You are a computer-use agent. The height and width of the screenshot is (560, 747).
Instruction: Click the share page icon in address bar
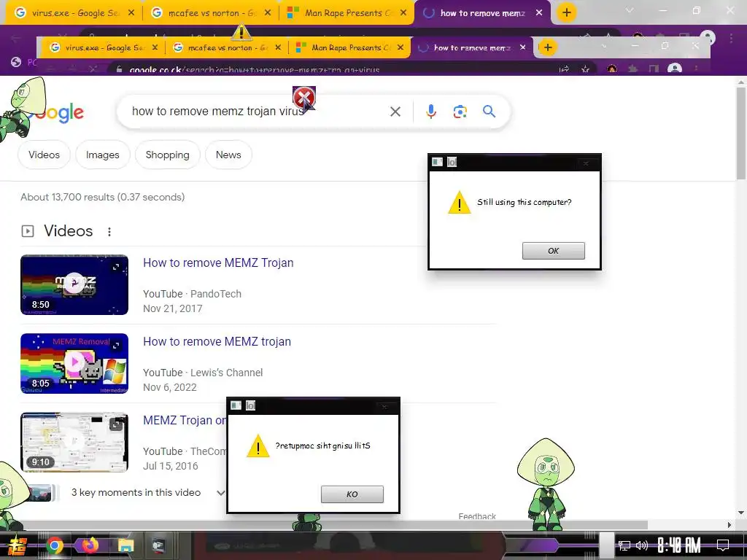coord(564,69)
